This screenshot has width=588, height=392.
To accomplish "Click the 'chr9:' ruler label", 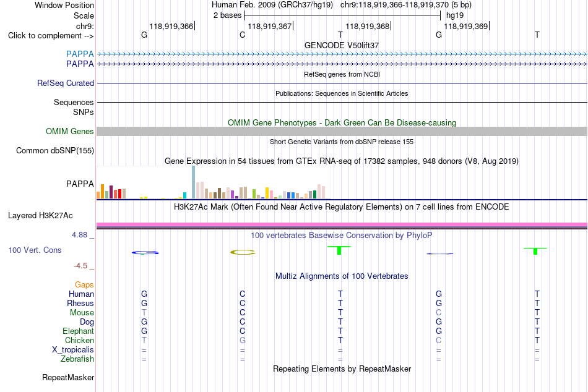I will click(x=85, y=26).
